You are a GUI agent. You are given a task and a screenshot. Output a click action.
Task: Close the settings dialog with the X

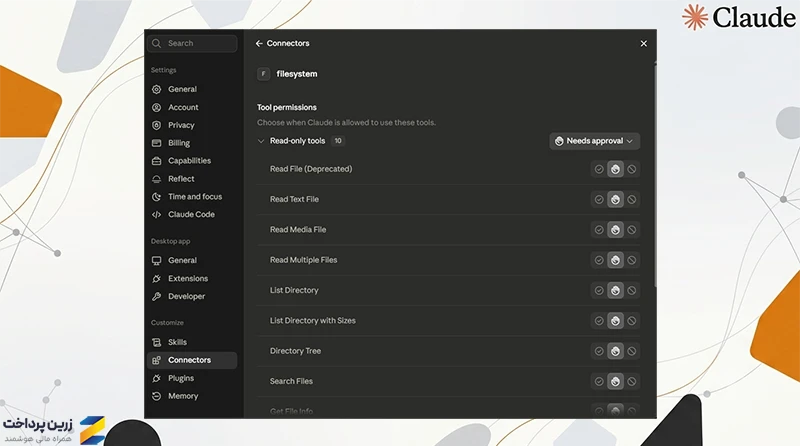click(643, 44)
